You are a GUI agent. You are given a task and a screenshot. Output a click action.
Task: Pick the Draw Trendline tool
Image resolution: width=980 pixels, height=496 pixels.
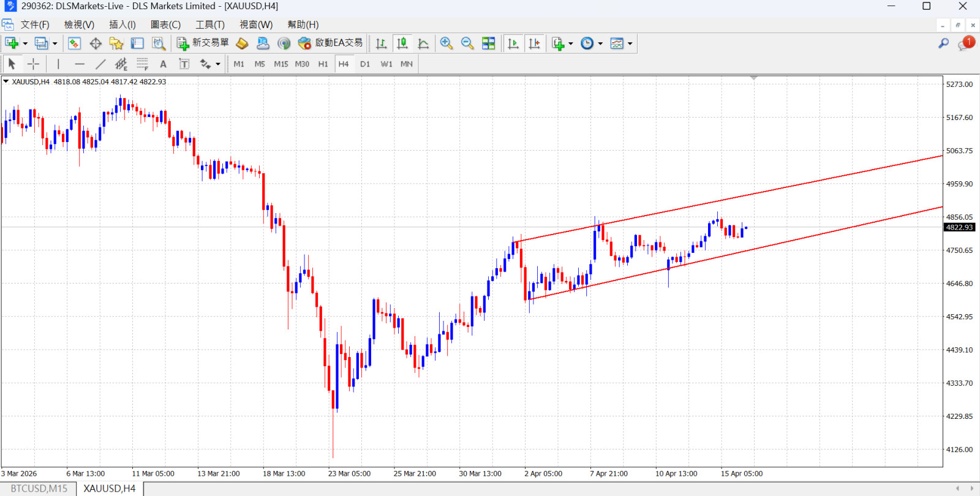[x=100, y=64]
